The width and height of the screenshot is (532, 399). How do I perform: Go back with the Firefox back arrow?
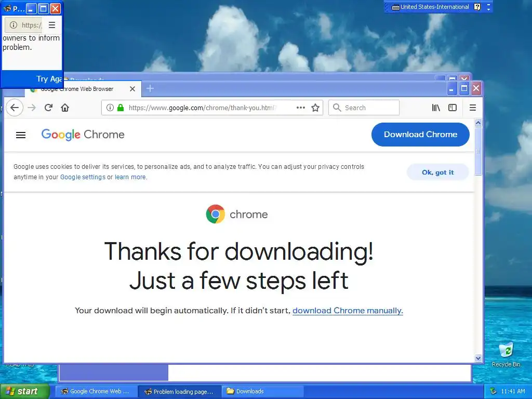click(x=14, y=108)
